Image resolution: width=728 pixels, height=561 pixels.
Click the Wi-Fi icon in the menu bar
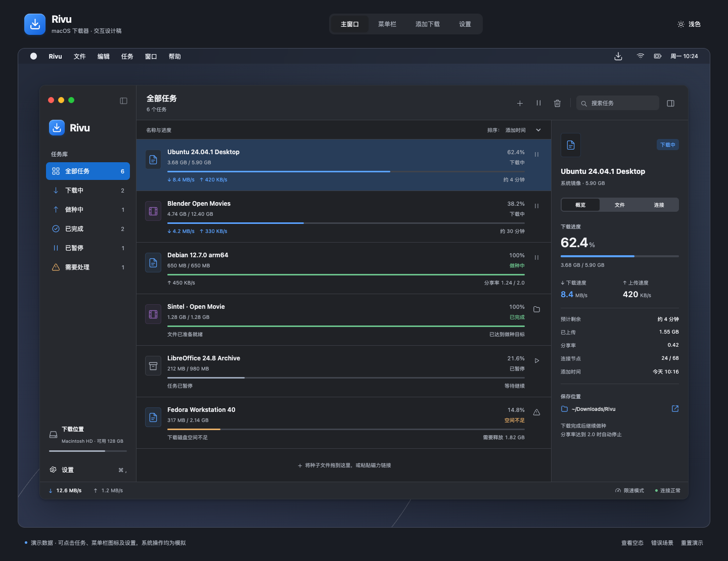coord(641,56)
